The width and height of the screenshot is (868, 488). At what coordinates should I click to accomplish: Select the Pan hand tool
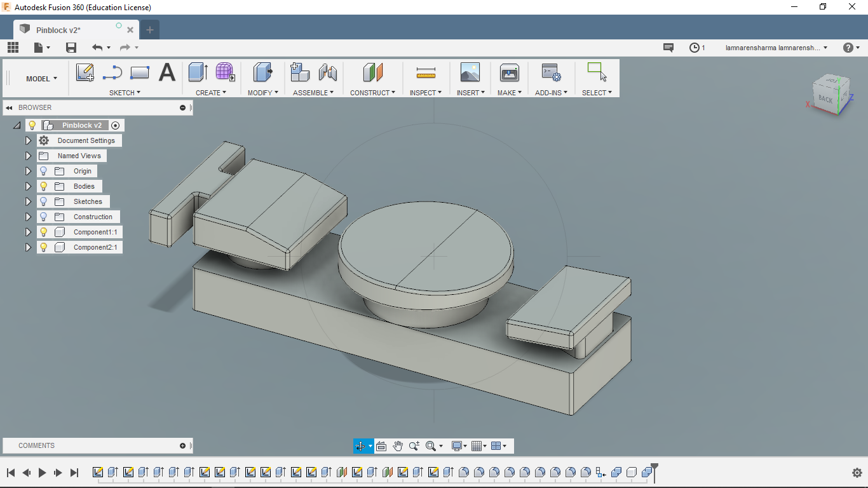coord(398,446)
